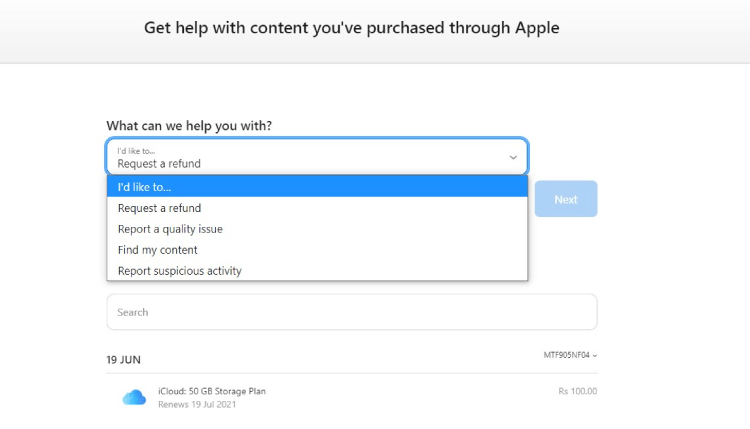This screenshot has width=750, height=429.
Task: Select 'Find my content' option
Action: pos(317,250)
